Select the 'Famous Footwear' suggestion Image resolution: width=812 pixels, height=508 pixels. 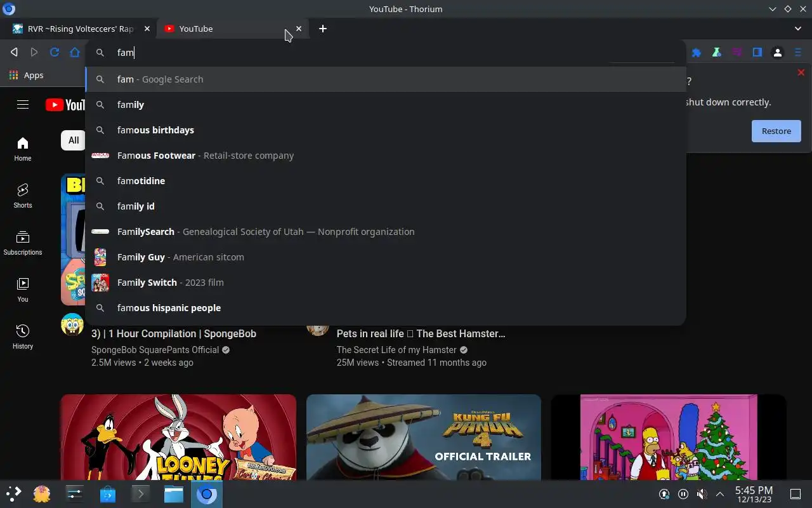point(386,156)
